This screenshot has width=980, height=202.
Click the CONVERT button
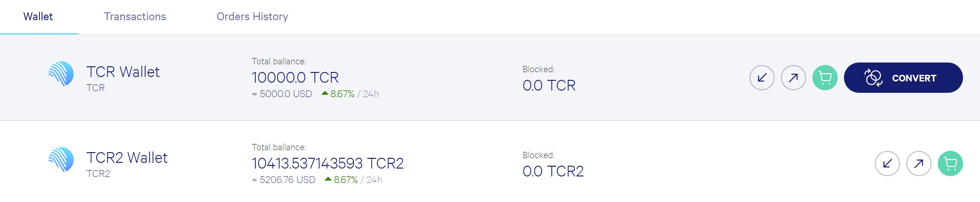[x=903, y=78]
